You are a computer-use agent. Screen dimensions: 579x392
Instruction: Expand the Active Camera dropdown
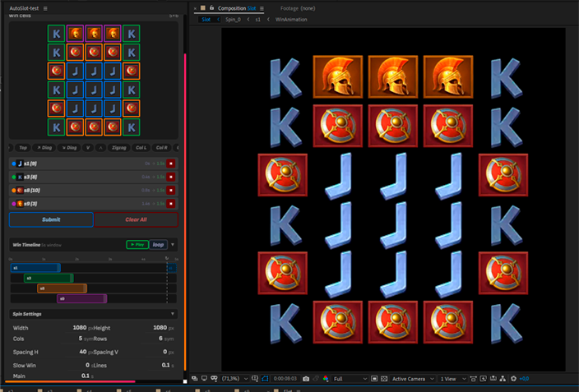coord(413,379)
